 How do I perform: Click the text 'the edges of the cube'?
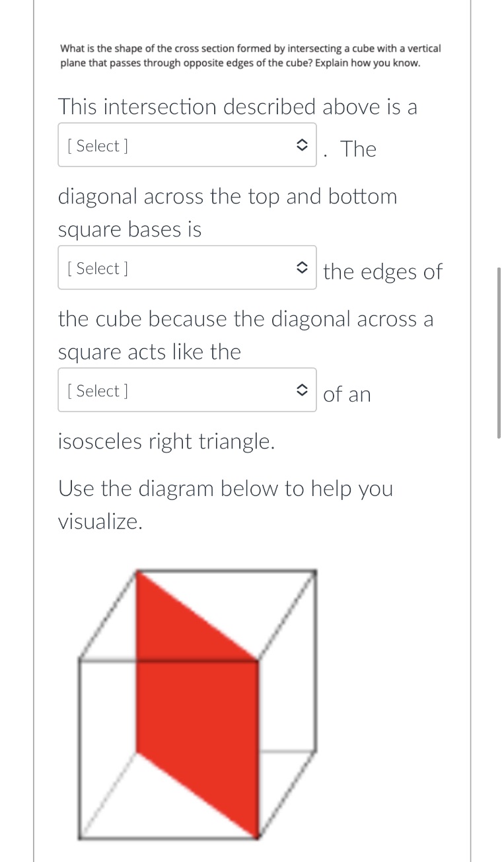click(x=383, y=271)
